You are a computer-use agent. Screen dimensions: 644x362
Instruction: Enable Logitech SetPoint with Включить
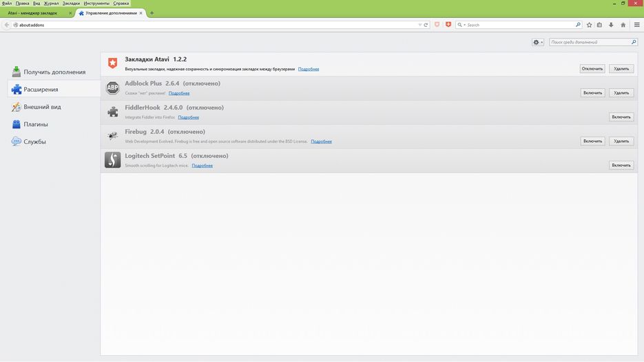[x=621, y=165]
